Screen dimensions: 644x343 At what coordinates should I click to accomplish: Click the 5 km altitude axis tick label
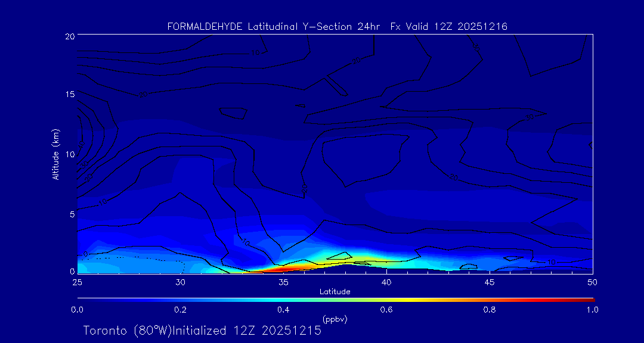(x=71, y=213)
